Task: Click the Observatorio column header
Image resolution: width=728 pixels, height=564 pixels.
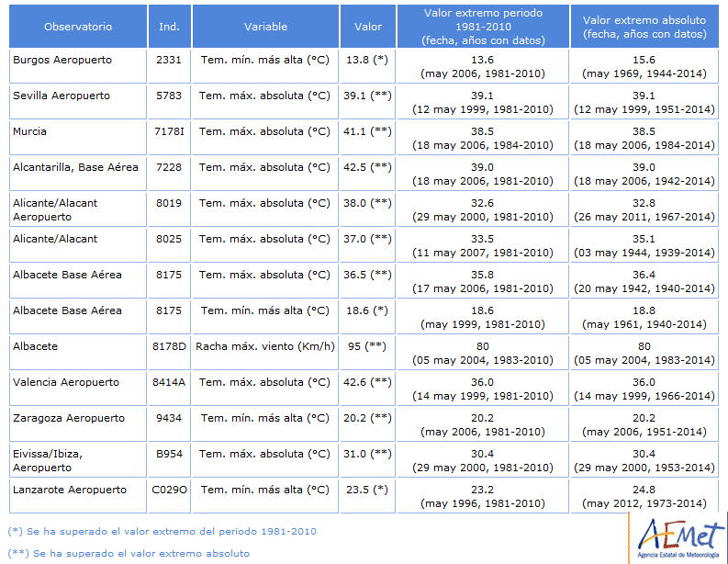Action: (x=78, y=27)
